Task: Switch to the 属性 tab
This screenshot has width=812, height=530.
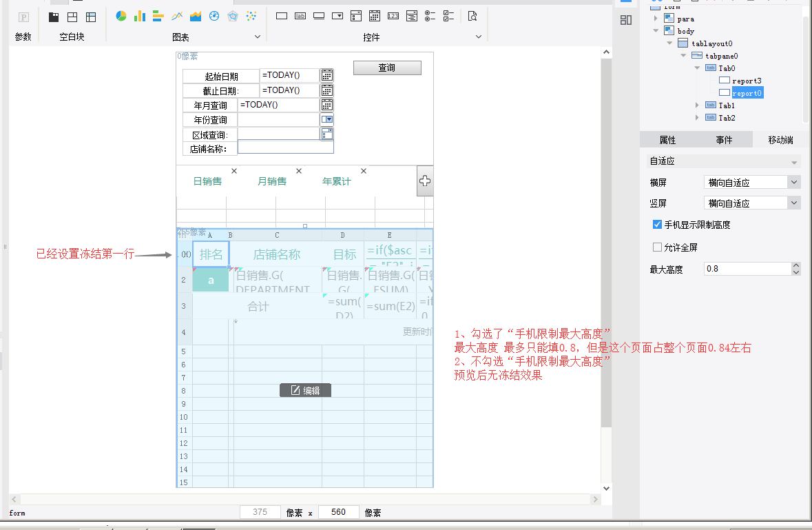Action: coord(667,140)
